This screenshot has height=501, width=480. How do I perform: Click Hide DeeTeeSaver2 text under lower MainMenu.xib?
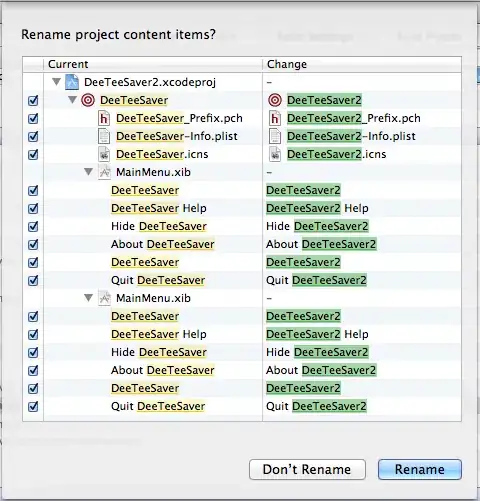coord(317,352)
